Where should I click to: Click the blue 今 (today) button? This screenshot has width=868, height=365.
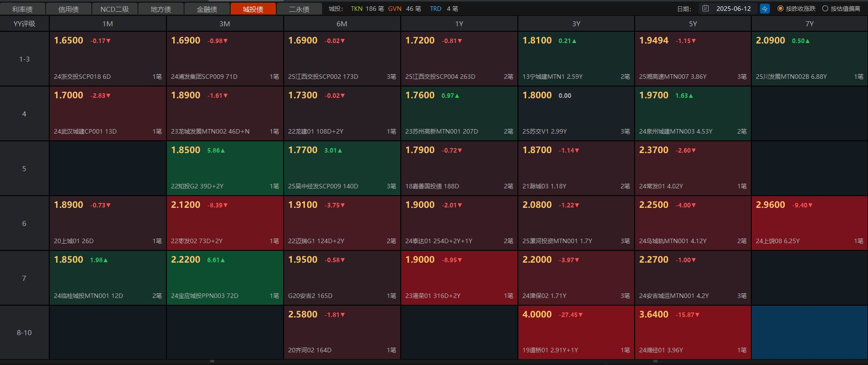click(x=765, y=9)
